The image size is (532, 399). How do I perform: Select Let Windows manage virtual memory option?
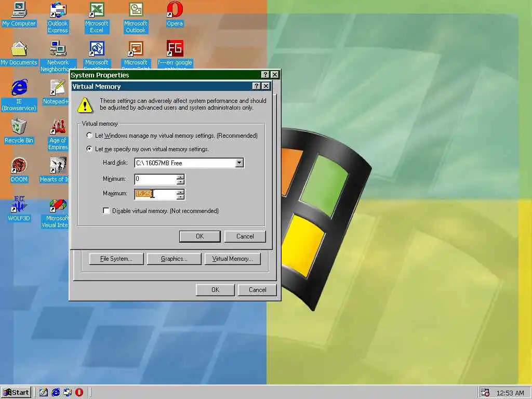pos(89,136)
